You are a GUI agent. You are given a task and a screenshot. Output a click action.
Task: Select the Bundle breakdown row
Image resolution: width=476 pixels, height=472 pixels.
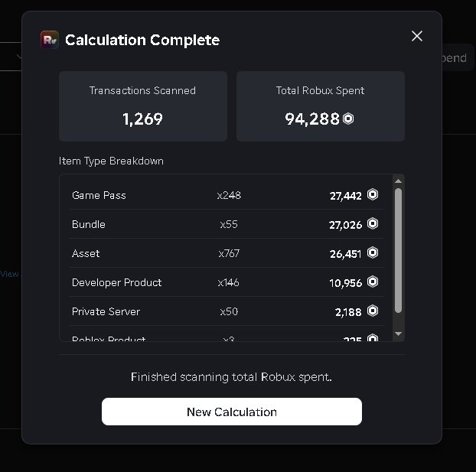pos(227,224)
